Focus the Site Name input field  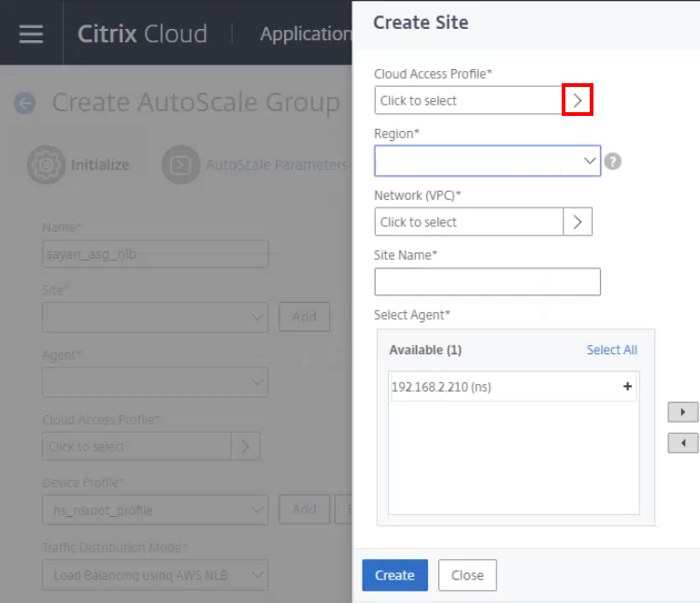pos(487,281)
